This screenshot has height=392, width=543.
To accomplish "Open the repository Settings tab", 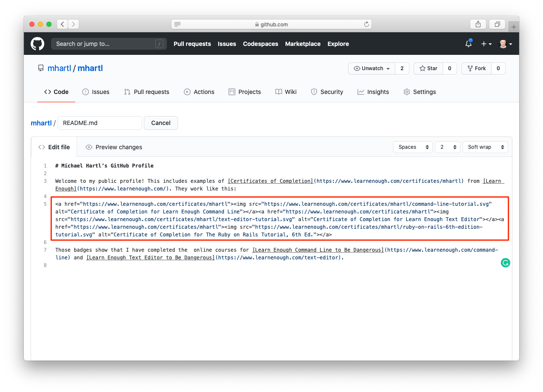I will pos(420,92).
